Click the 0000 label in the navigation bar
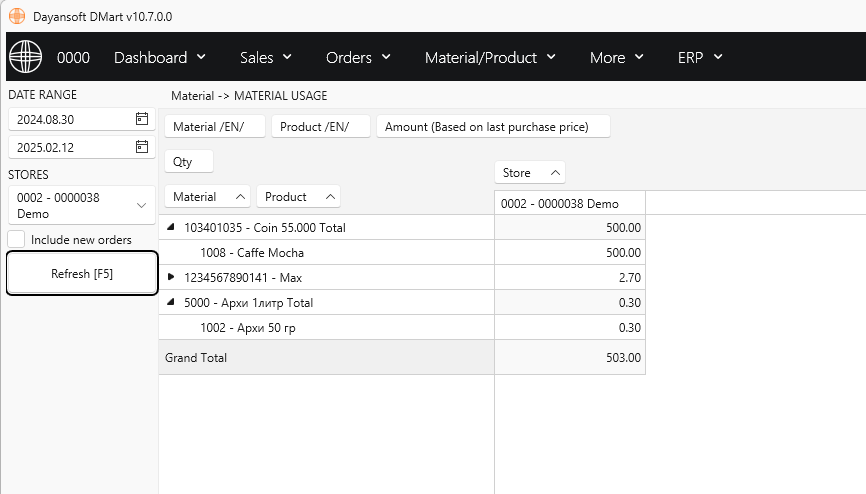 [x=73, y=57]
